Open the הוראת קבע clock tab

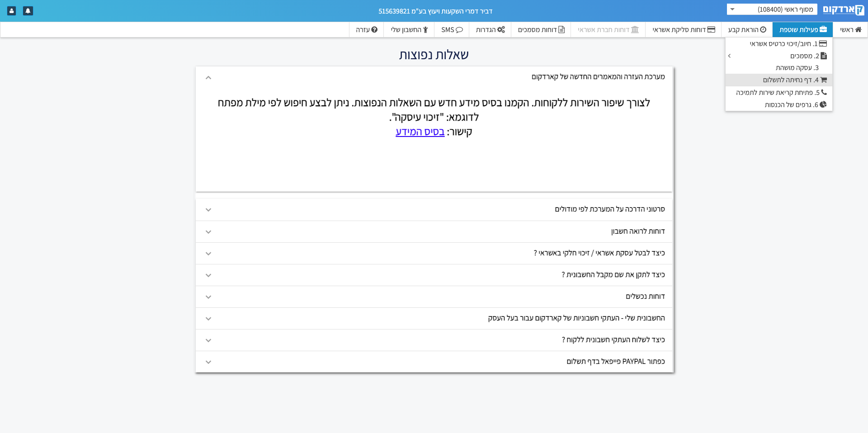point(747,30)
